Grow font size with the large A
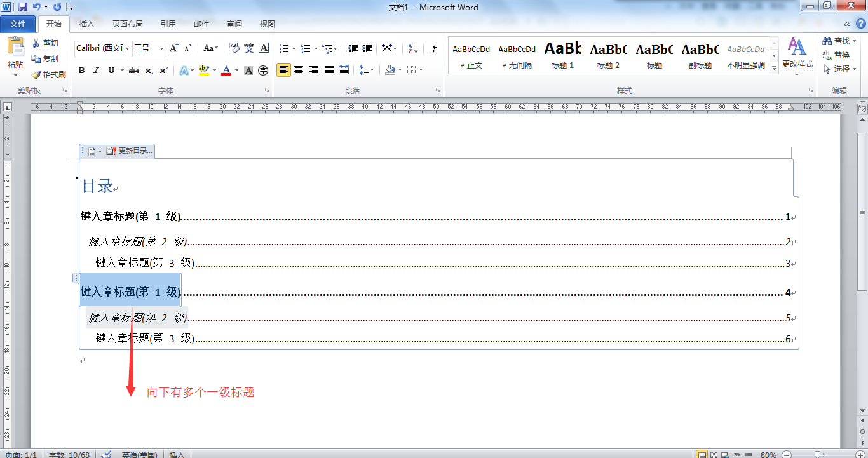The image size is (868, 458). (x=174, y=48)
